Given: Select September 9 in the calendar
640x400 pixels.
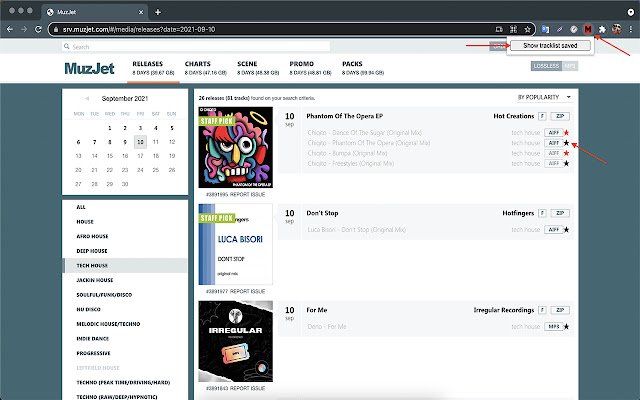Looking at the screenshot, I should 125,142.
